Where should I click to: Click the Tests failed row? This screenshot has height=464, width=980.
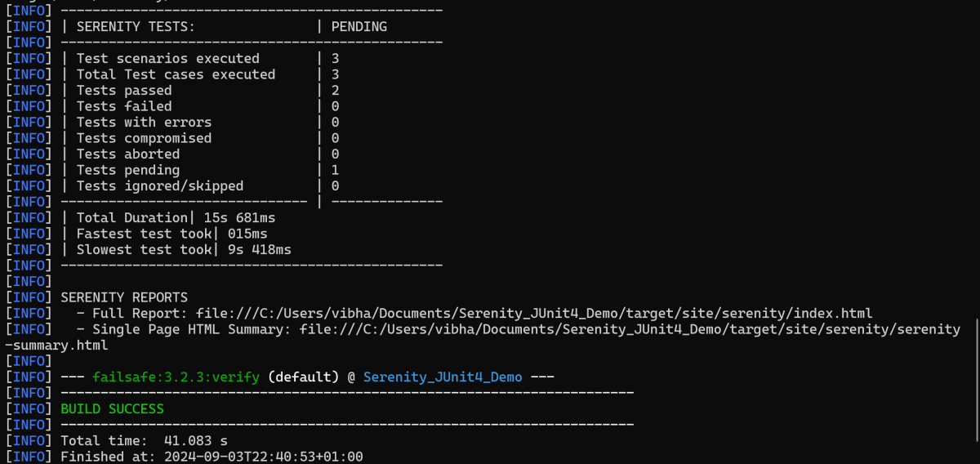(x=124, y=106)
